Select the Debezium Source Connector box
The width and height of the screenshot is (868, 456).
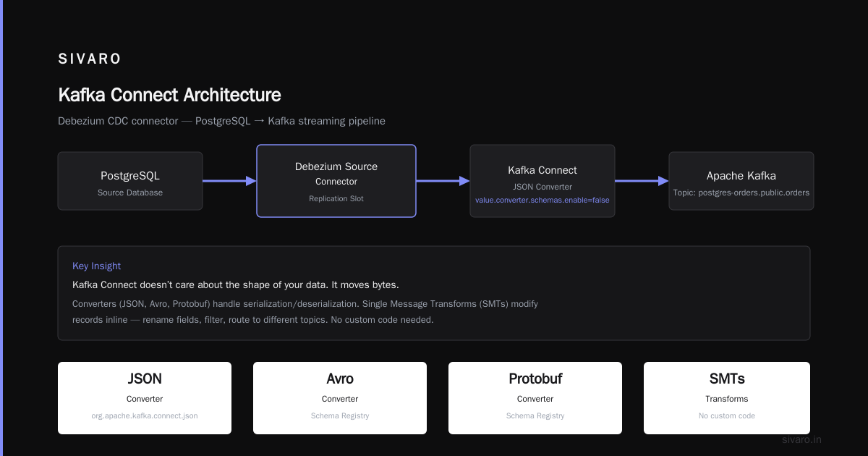click(x=336, y=181)
